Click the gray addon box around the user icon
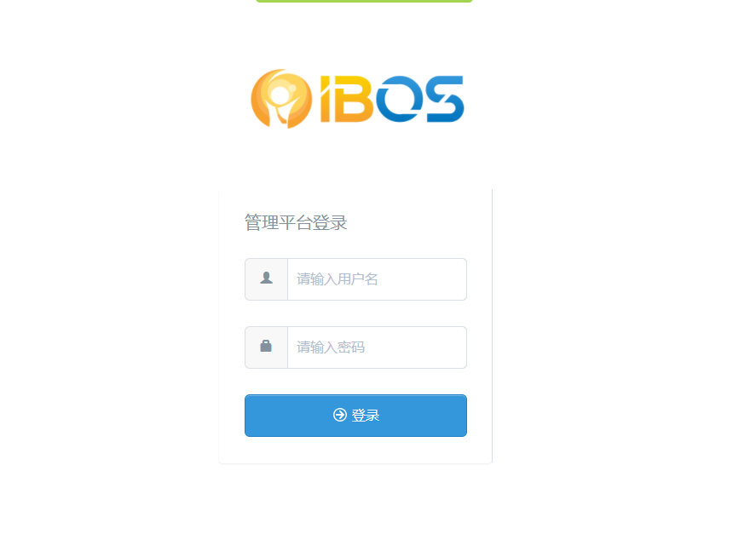 coord(266,279)
